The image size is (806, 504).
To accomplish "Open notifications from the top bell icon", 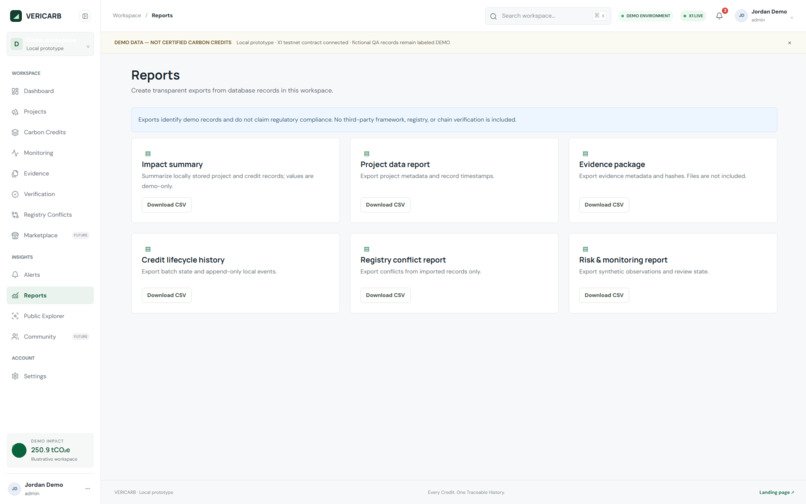I will pyautogui.click(x=719, y=16).
